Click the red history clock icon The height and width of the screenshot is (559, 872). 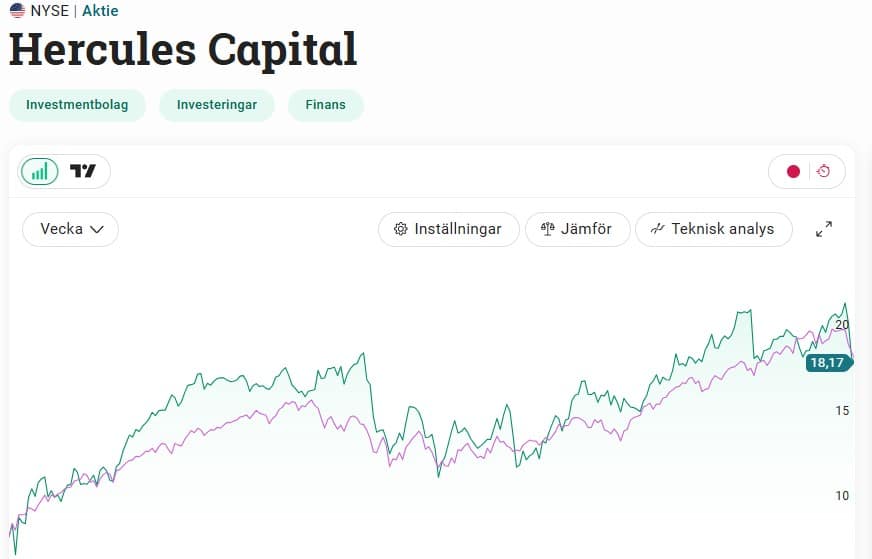pos(824,171)
